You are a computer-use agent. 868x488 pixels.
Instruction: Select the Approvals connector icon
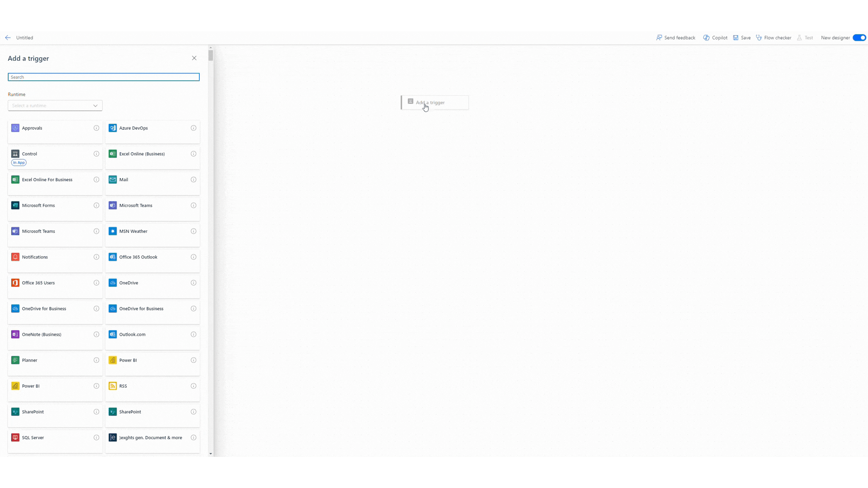15,128
